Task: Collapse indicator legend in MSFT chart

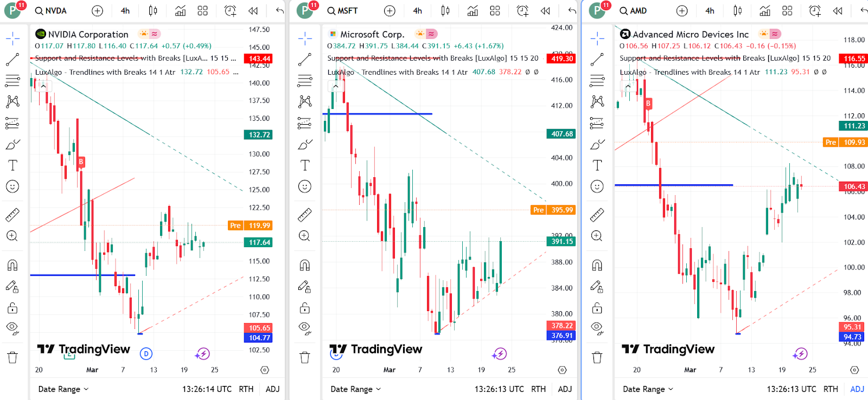Action: tap(336, 86)
